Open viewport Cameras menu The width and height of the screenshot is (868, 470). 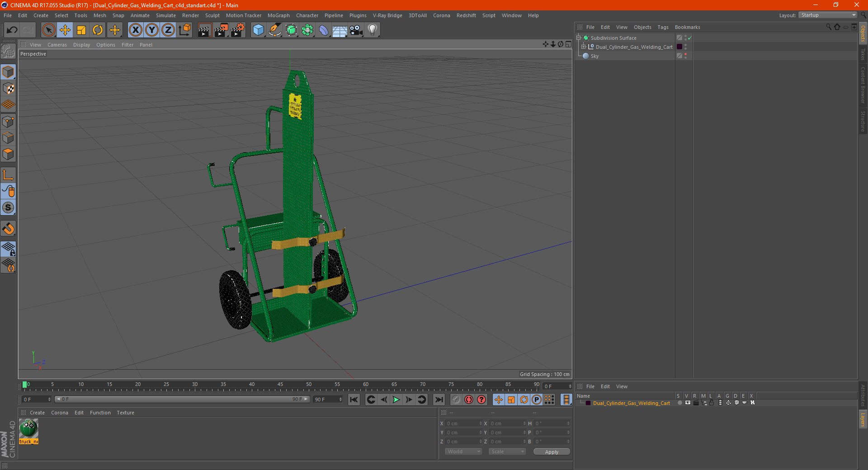point(57,45)
